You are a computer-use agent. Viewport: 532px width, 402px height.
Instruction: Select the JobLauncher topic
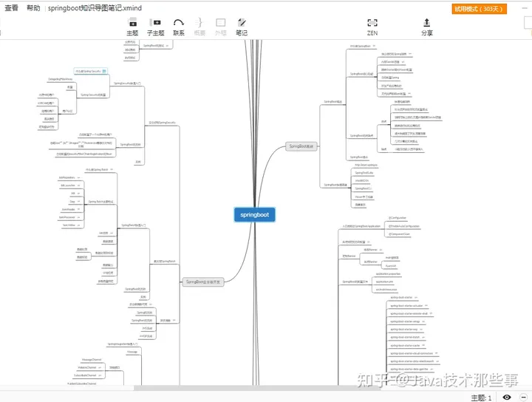point(68,185)
